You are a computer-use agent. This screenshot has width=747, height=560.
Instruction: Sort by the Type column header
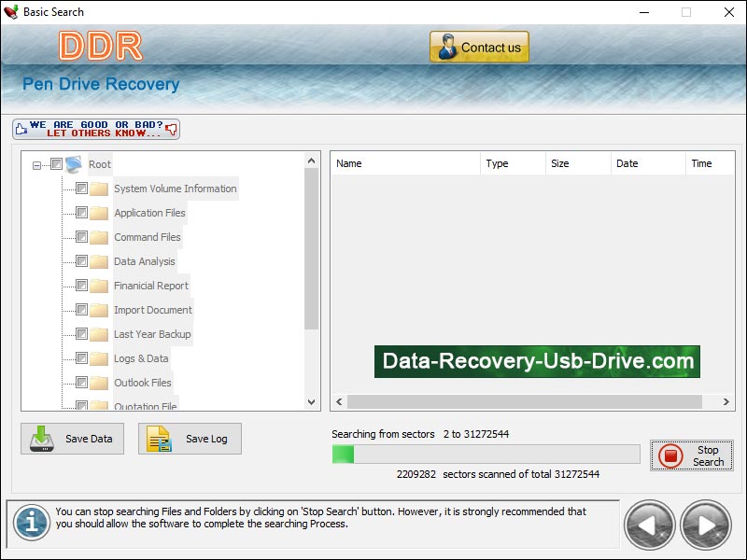[x=513, y=163]
